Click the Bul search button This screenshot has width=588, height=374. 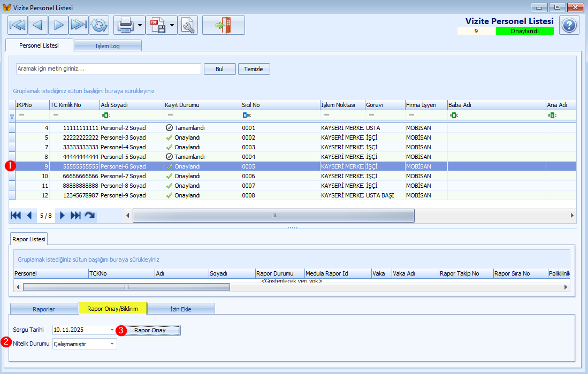click(x=219, y=69)
